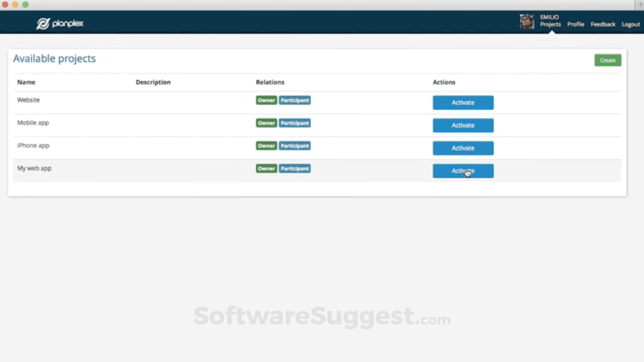Click Owner badge in My web app row
Screen dimensions: 644x362
[266, 169]
